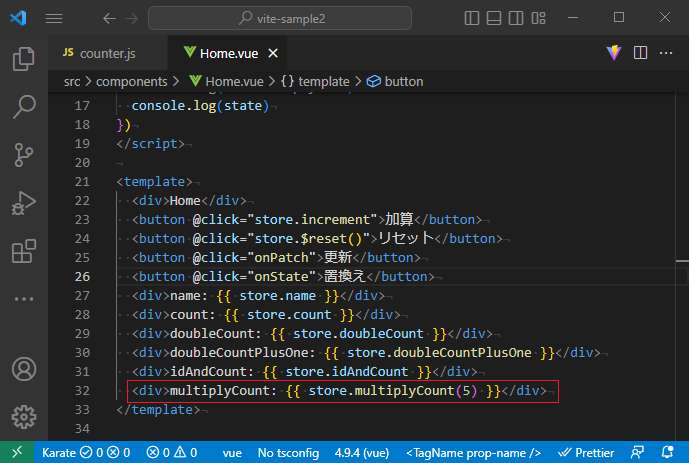Image resolution: width=689 pixels, height=463 pixels.
Task: Close the Home.vue tab
Action: coord(273,53)
